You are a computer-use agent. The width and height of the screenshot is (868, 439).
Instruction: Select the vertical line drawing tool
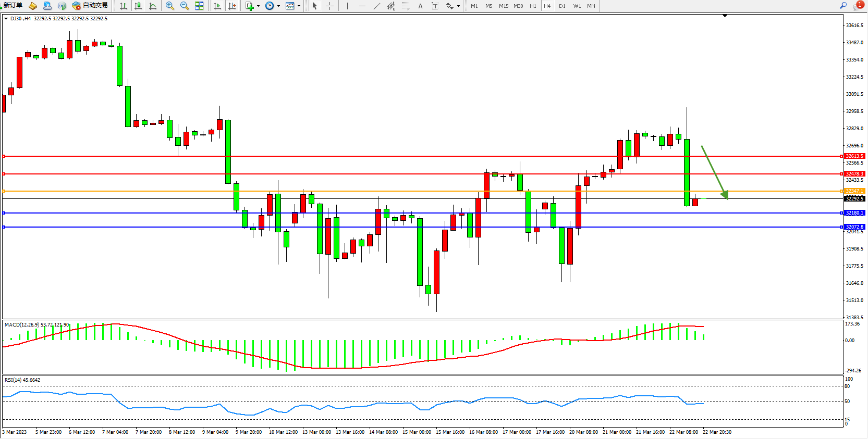point(347,6)
